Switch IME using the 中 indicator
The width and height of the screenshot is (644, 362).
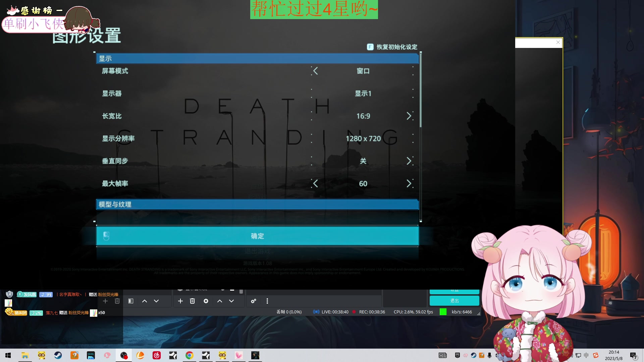586,355
